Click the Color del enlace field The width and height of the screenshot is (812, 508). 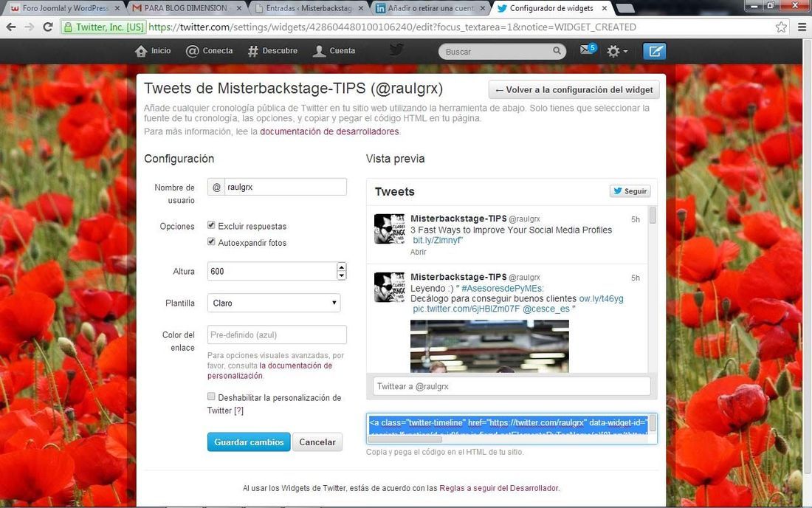[x=277, y=334]
